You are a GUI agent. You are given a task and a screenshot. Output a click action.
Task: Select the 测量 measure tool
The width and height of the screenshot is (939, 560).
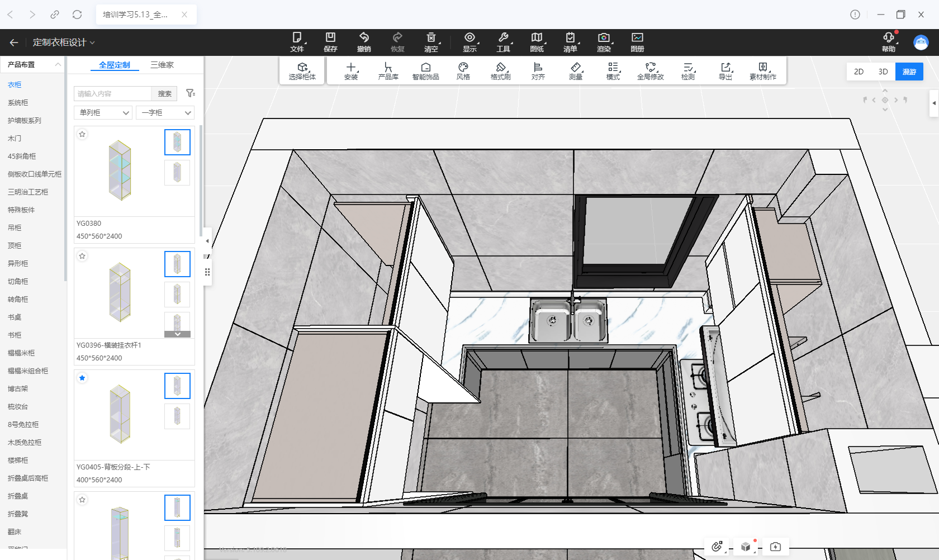[576, 71]
